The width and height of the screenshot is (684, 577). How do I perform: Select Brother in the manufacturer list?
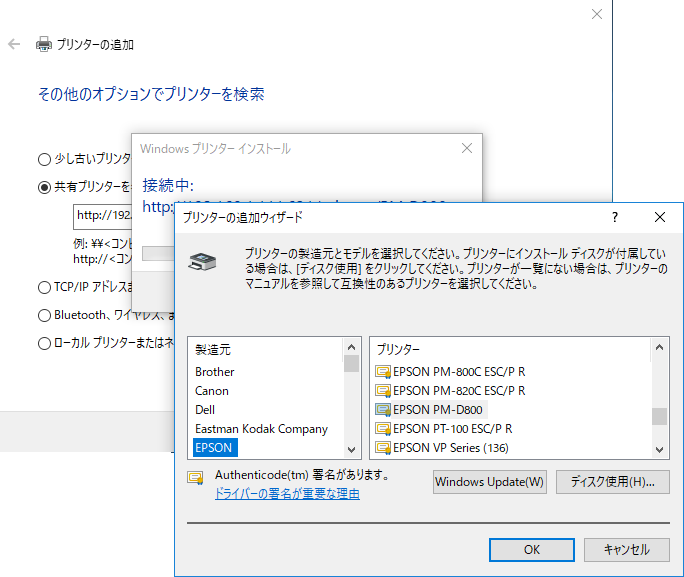click(214, 372)
